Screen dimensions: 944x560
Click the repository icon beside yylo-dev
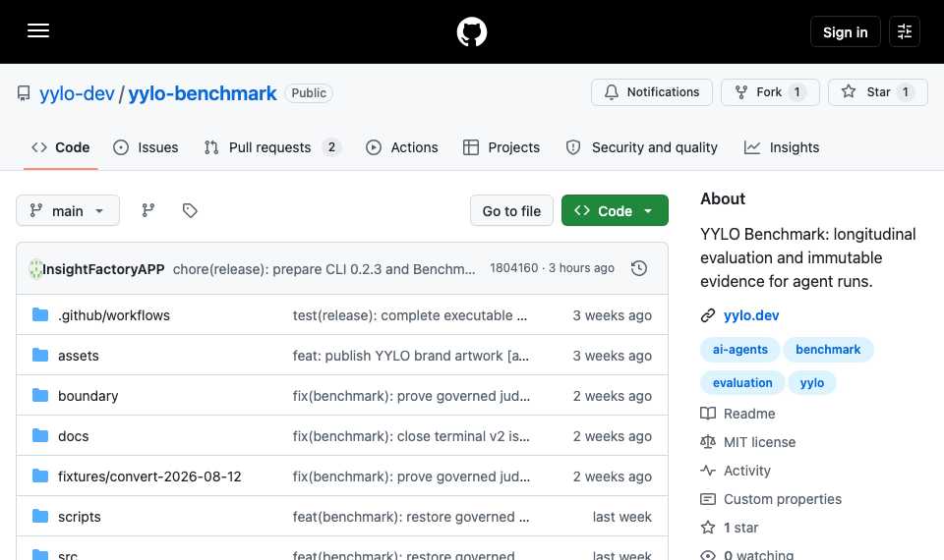[24, 93]
